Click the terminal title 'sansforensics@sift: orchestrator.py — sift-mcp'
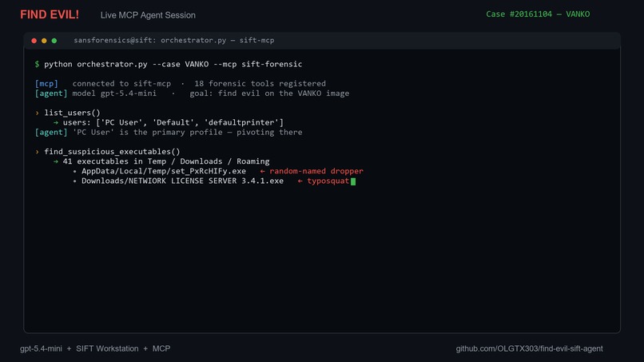This screenshot has width=644, height=362. 173,40
